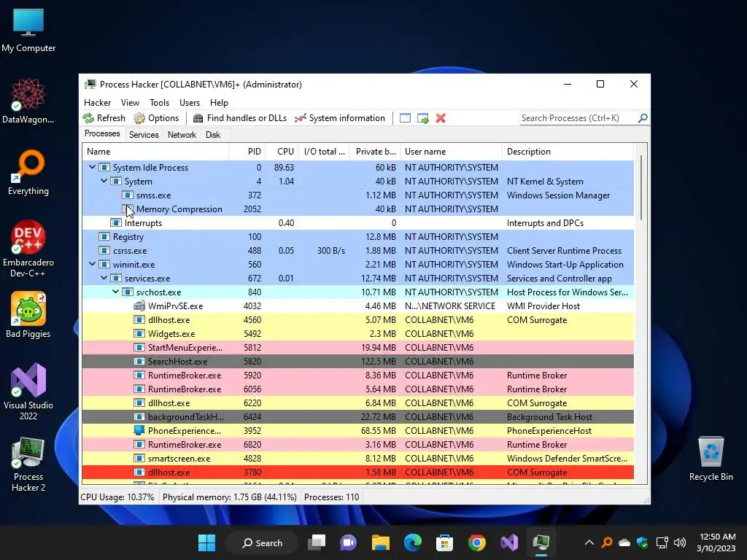Switch to the Network tab
This screenshot has width=747, height=560.
182,135
